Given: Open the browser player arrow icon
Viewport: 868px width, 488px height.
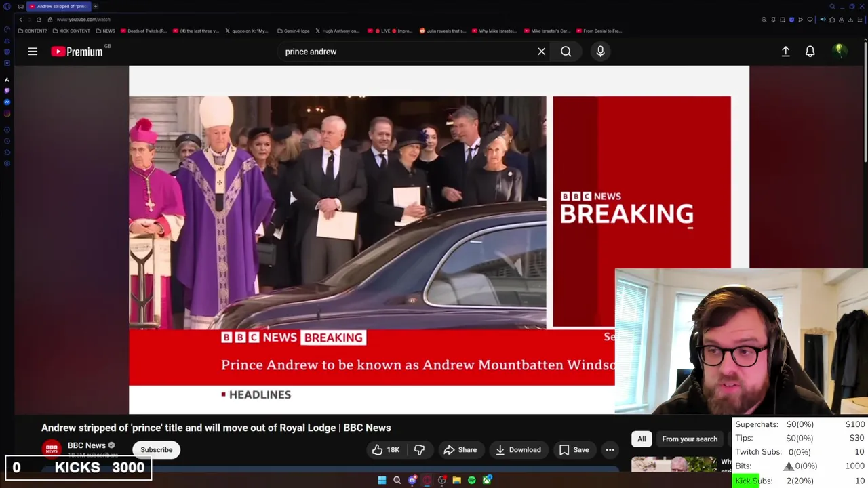Looking at the screenshot, I should coord(801,20).
